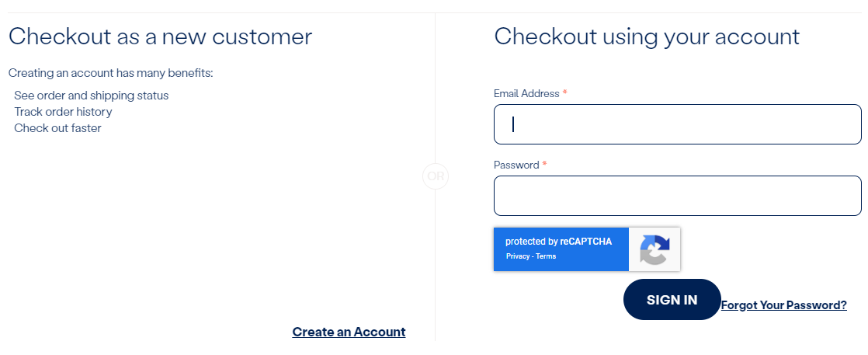This screenshot has height=355, width=868.
Task: Click 'Creating an account has many benefits' text
Action: (x=111, y=72)
